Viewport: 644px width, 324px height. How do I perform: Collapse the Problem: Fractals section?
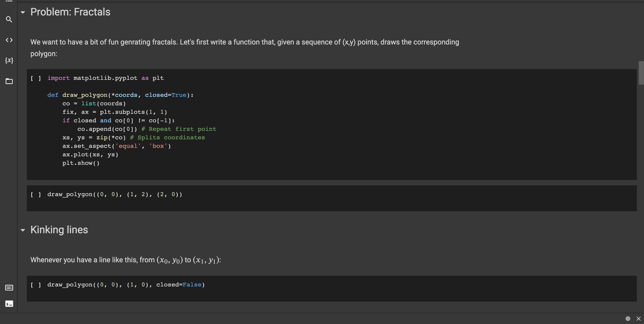point(23,12)
